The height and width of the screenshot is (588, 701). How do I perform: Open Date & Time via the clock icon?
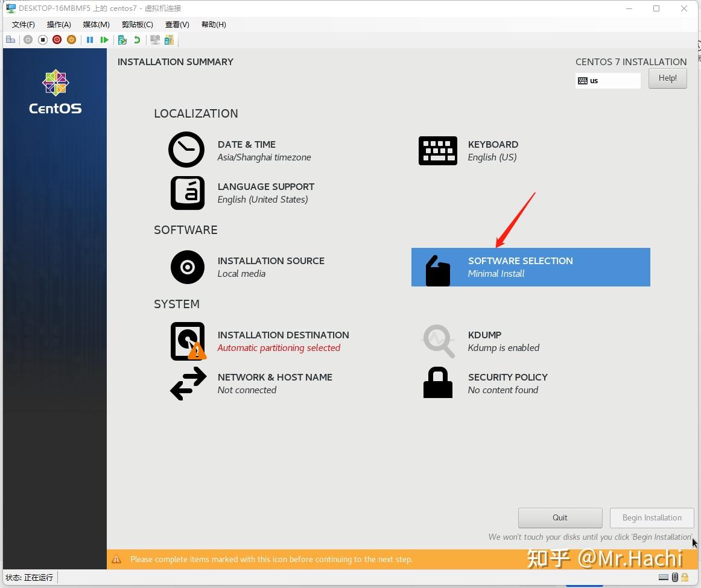[186, 150]
